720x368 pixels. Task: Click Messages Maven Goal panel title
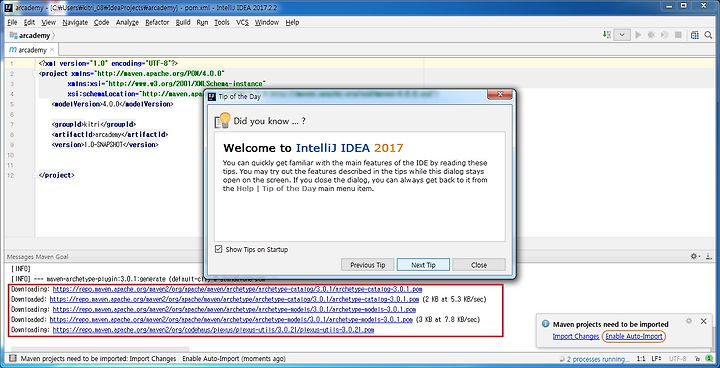[x=38, y=256]
